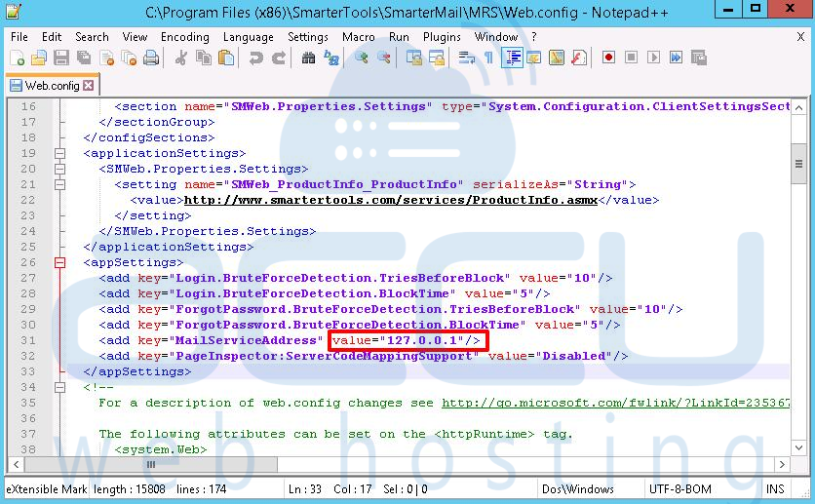Open the Function List icon

(579, 58)
